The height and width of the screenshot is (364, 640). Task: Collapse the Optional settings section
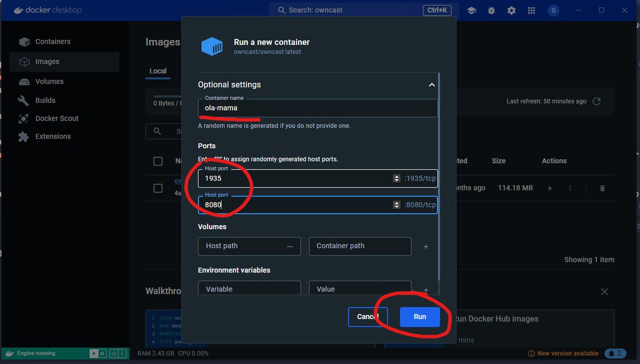(431, 85)
